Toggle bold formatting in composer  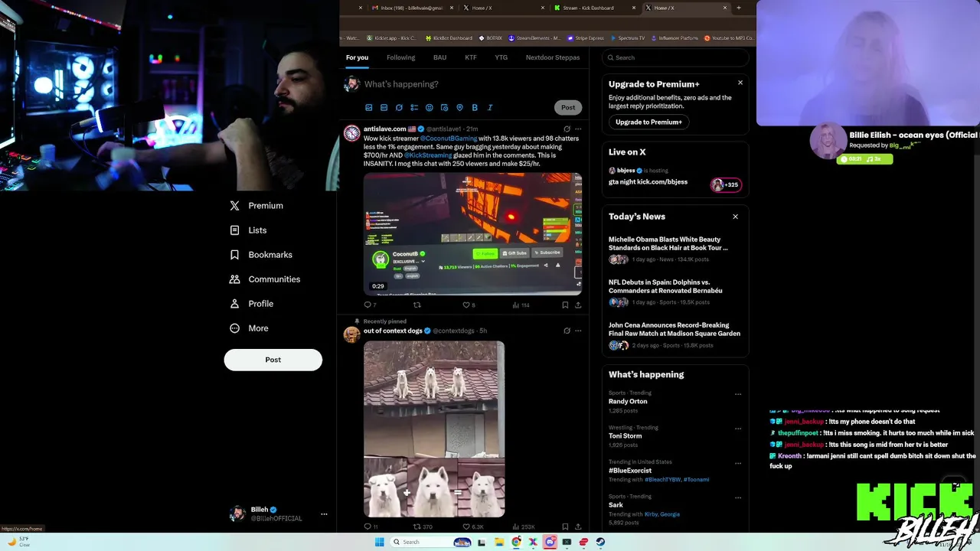tap(475, 108)
